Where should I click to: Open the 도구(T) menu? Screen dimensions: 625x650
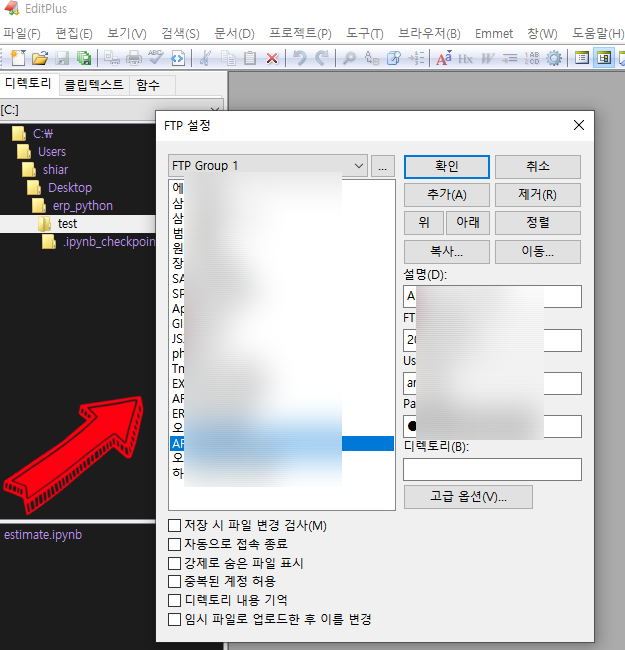[x=365, y=34]
